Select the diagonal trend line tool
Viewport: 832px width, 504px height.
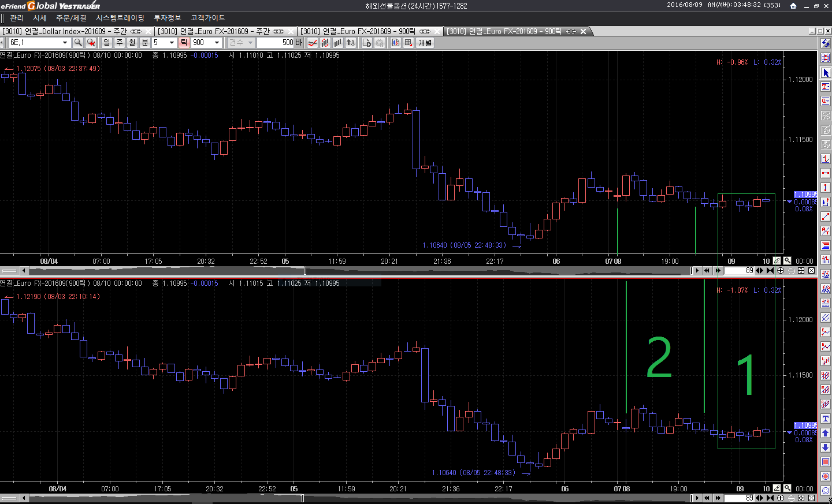point(826,216)
